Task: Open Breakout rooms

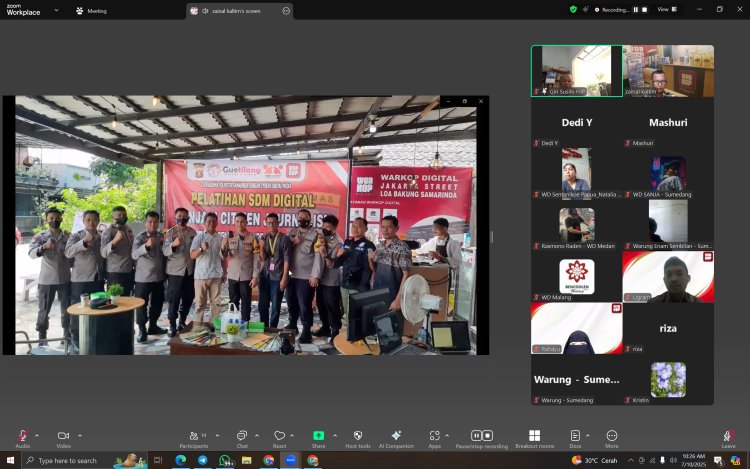Action: click(x=535, y=437)
